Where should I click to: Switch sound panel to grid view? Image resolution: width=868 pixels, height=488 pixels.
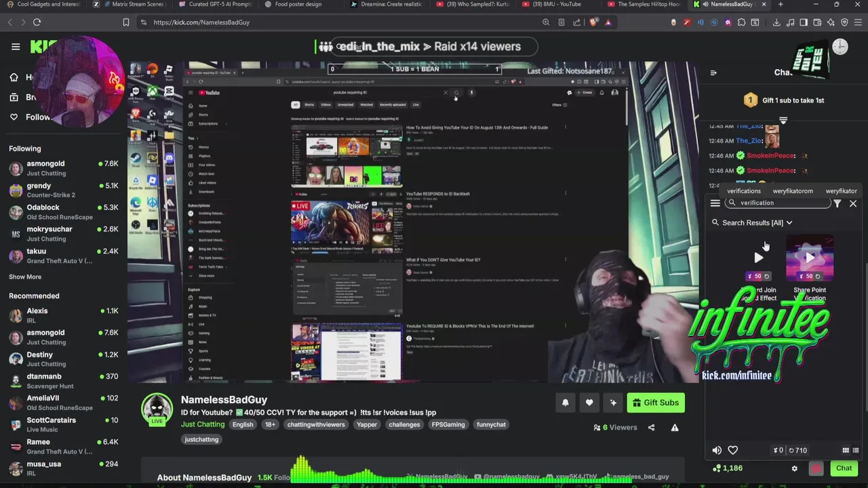[846, 450]
